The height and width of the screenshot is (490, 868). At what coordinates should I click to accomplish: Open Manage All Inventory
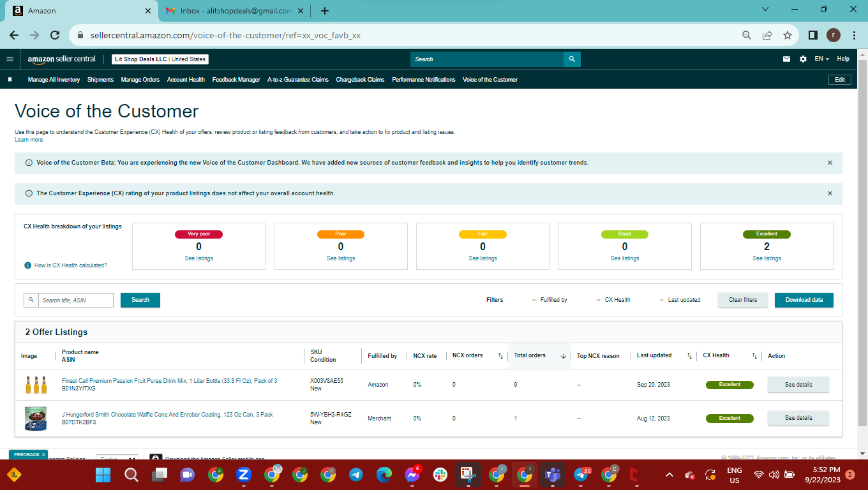[x=54, y=80]
